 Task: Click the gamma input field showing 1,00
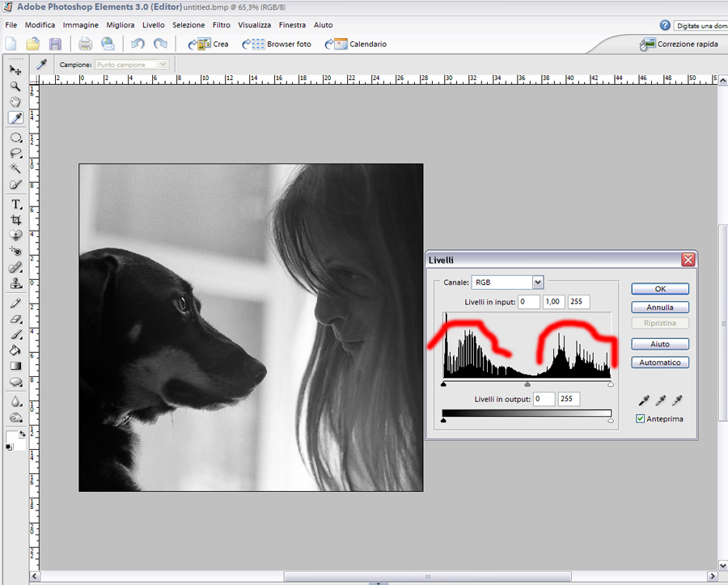point(553,302)
